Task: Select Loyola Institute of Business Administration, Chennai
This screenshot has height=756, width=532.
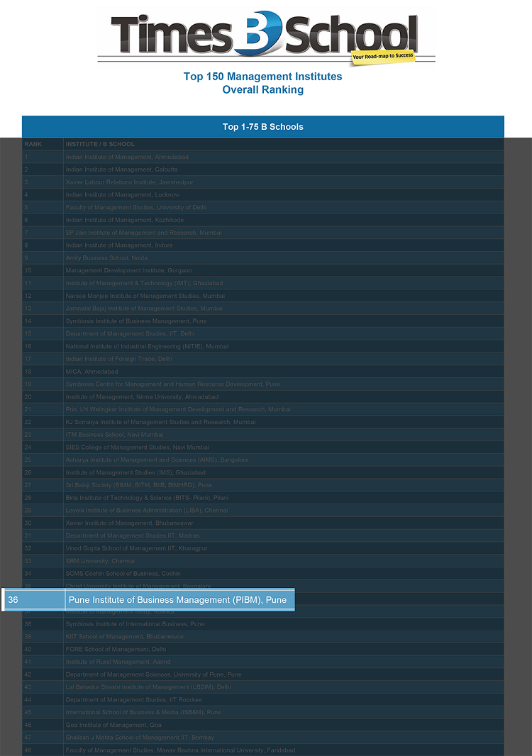Action: pos(147,510)
